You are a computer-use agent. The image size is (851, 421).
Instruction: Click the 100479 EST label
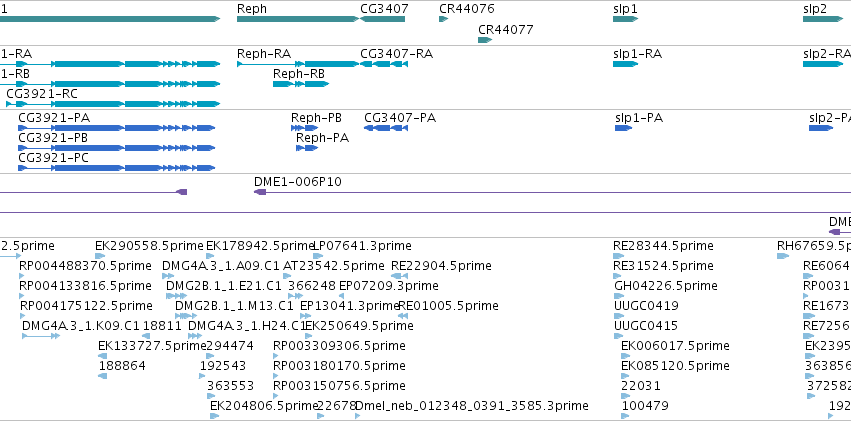pyautogui.click(x=645, y=406)
